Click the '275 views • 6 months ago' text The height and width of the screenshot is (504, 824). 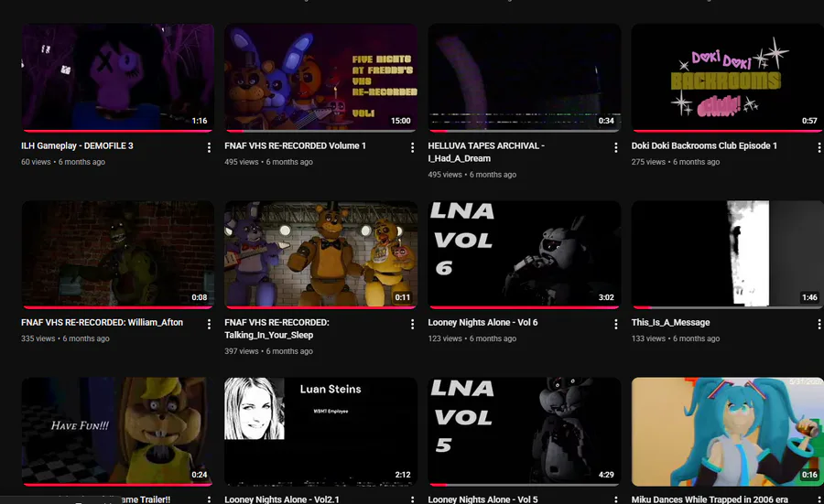[676, 162]
